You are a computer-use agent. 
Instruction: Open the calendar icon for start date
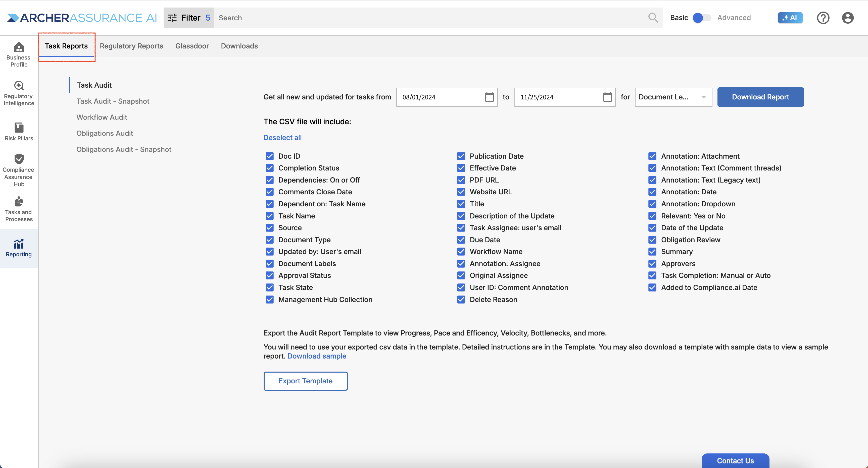point(489,97)
